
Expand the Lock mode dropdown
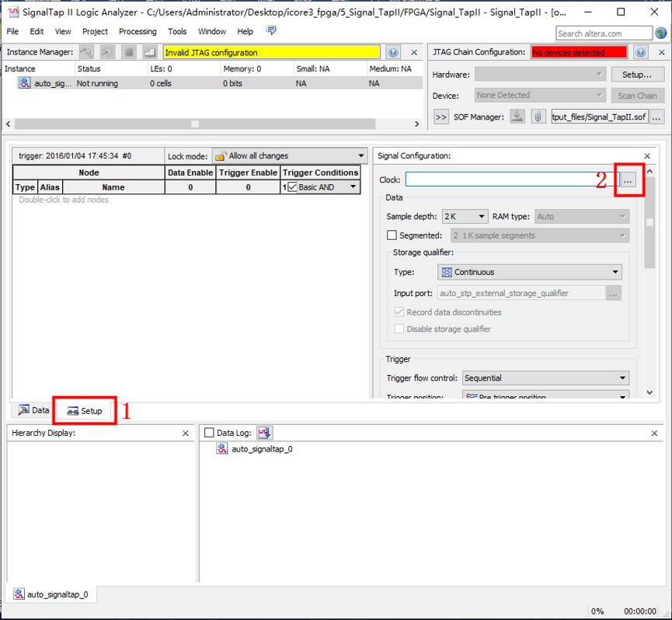290,156
